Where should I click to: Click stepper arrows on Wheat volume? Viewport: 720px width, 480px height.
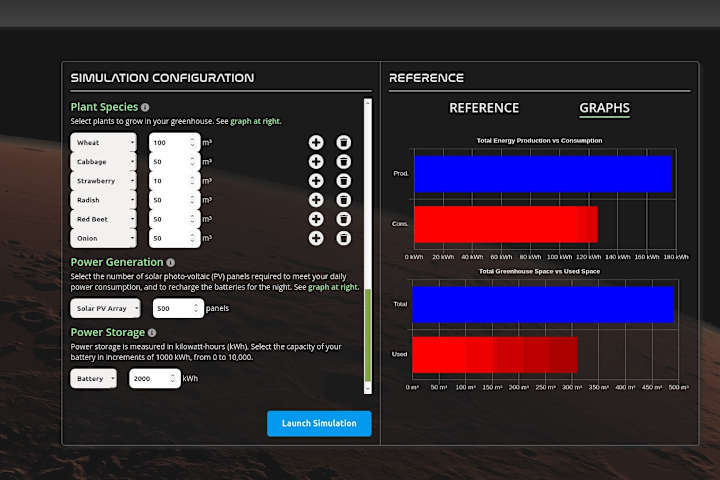(192, 143)
